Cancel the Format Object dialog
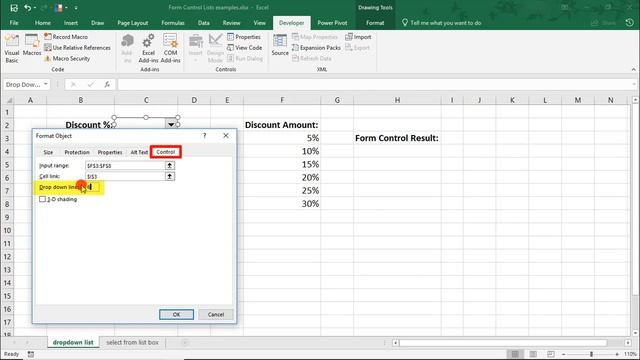640x360 pixels. [x=216, y=314]
